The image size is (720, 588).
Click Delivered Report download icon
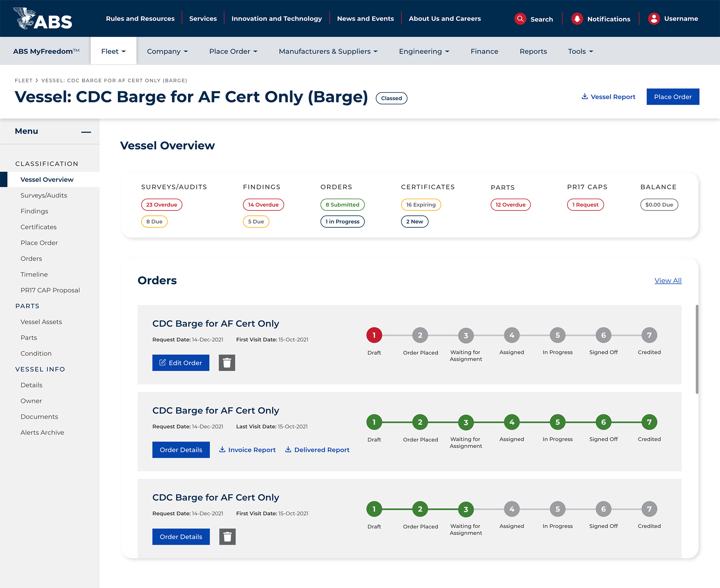[288, 449]
